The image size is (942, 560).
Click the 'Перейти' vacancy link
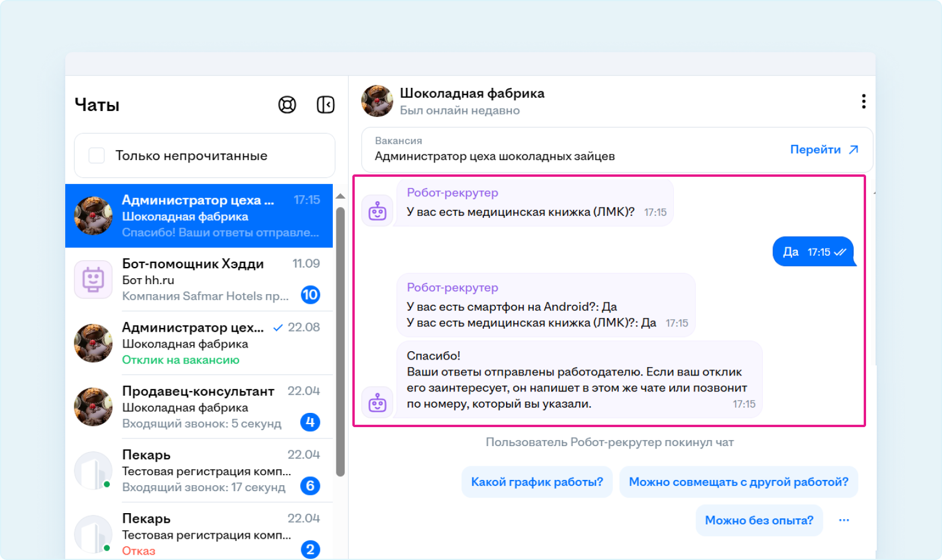815,149
